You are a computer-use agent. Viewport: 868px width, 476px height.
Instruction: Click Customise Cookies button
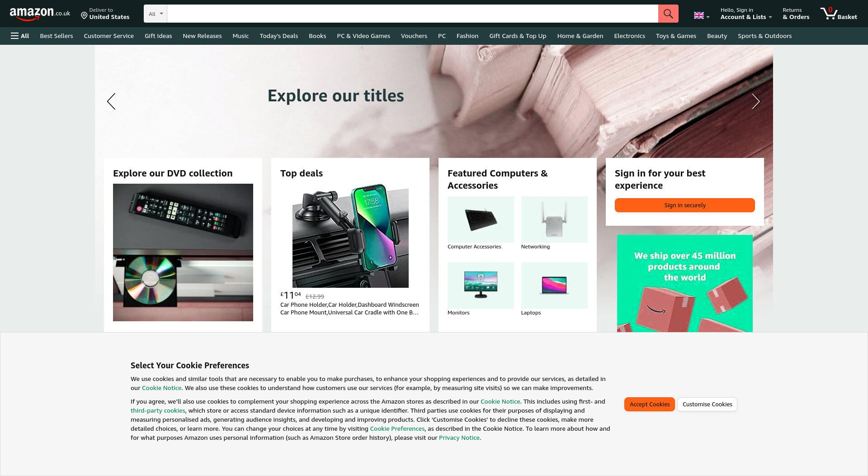click(708, 405)
